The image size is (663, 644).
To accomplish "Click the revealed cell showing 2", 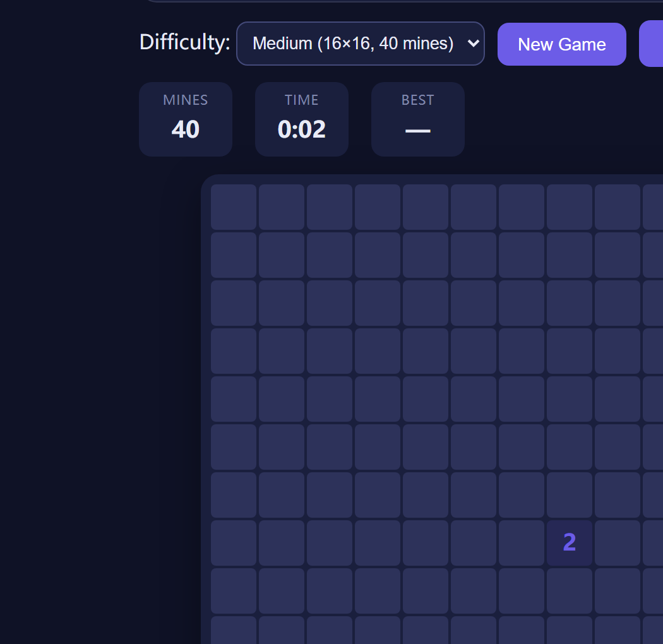I will coord(569,543).
